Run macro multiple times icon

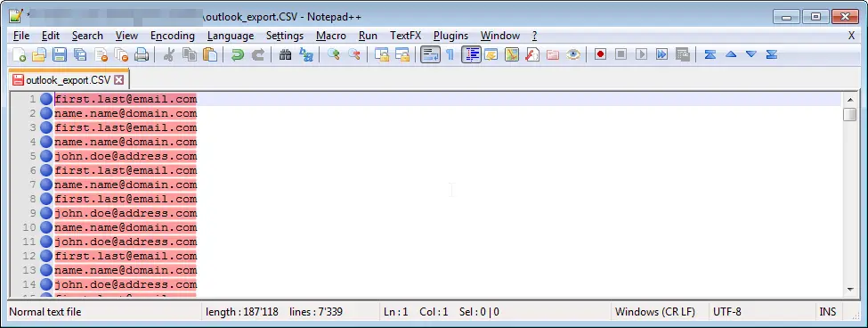click(662, 55)
